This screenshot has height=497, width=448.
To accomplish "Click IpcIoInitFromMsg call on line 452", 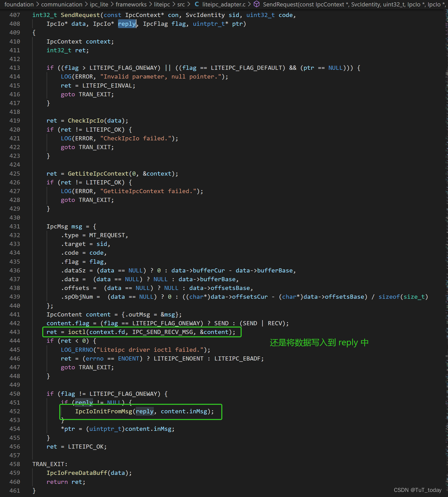I will tap(104, 411).
